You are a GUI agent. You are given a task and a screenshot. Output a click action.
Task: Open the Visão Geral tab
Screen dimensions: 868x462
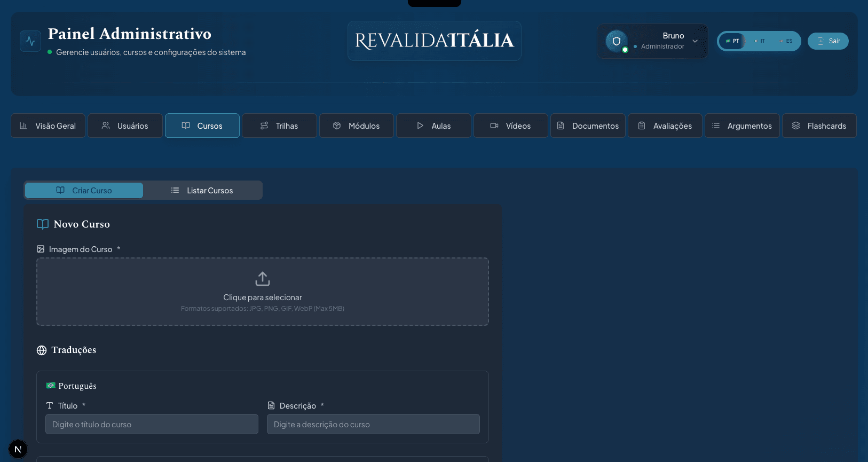[48, 126]
